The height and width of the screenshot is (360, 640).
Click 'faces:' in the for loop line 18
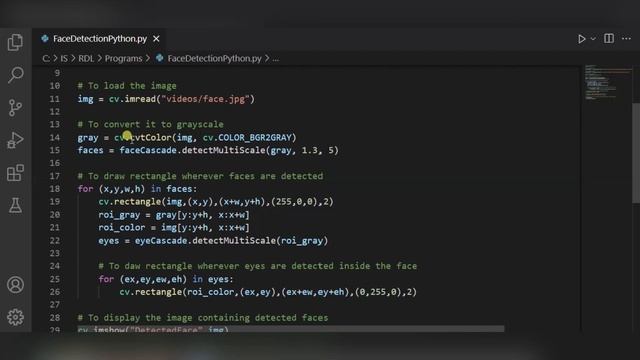click(x=182, y=189)
